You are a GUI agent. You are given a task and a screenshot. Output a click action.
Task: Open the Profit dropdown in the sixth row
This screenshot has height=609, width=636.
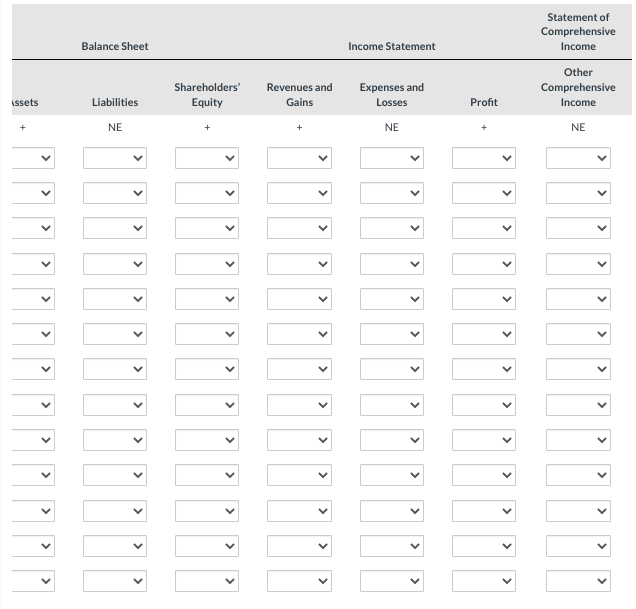coord(484,334)
